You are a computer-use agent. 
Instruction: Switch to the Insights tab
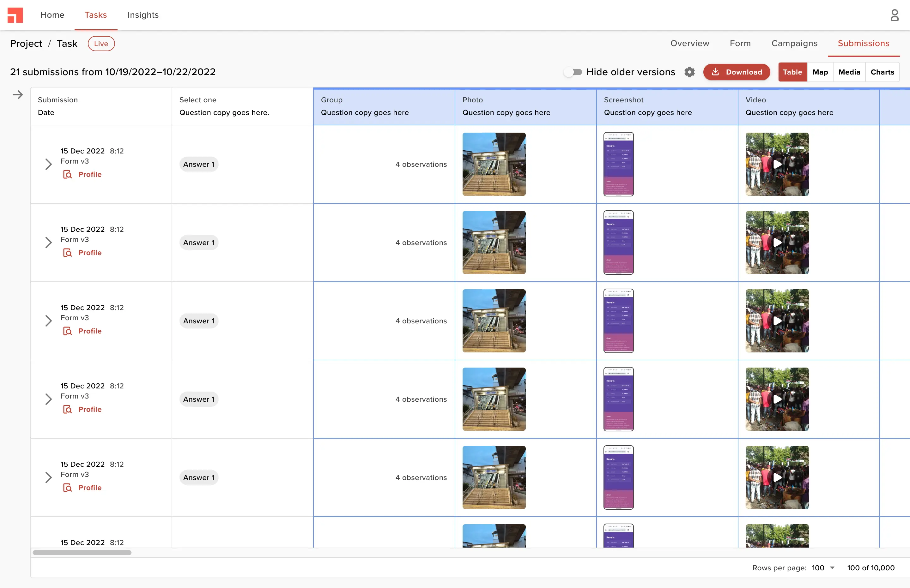pyautogui.click(x=143, y=15)
